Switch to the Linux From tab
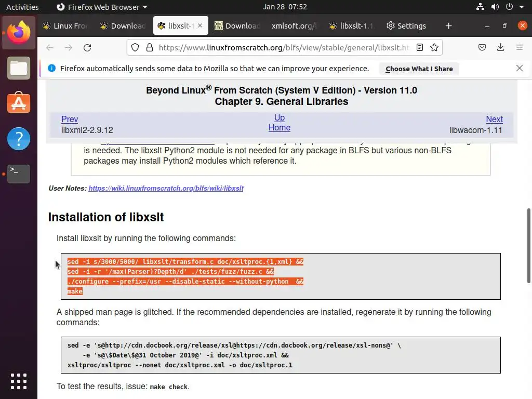The image size is (532, 399). point(65,26)
